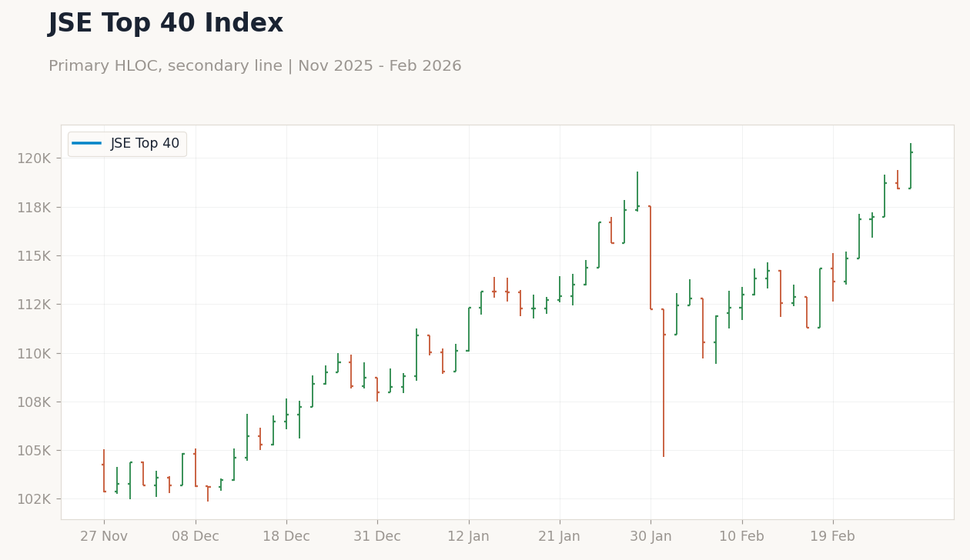Click the first red bar at 27 Nov
Screen dimensions: 970x560
click(104, 471)
